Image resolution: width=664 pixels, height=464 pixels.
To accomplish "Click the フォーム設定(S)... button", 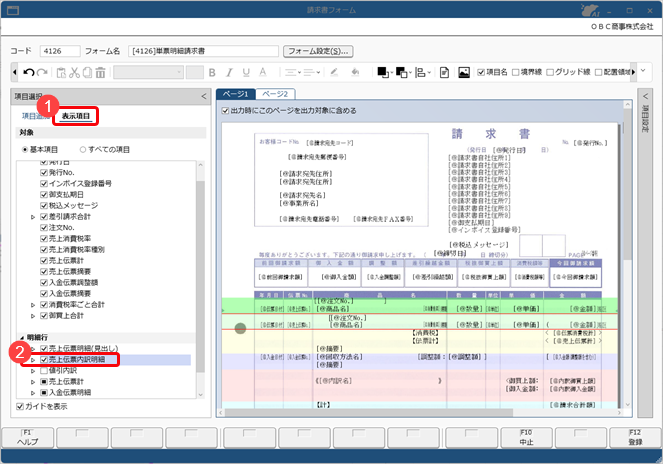I will (x=318, y=51).
